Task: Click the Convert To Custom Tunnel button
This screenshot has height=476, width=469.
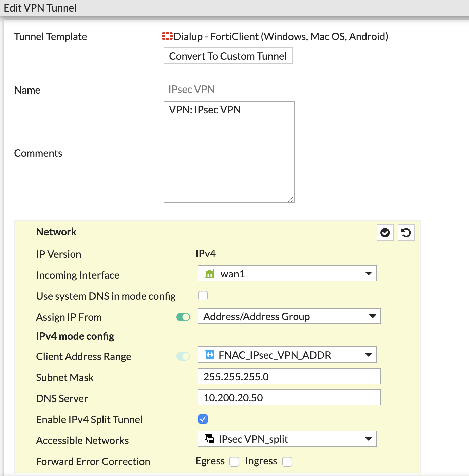Action: pyautogui.click(x=228, y=56)
